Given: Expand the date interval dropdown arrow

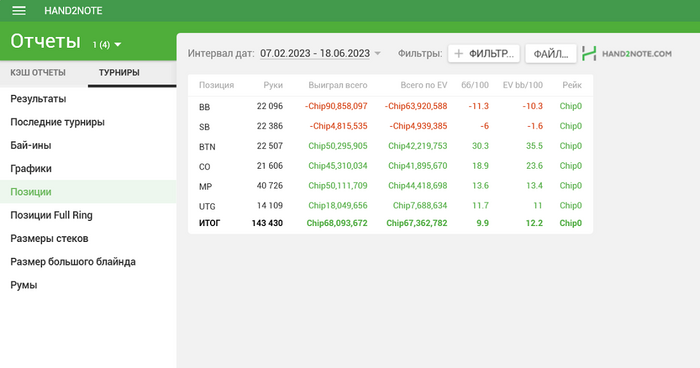Looking at the screenshot, I should coord(378,54).
